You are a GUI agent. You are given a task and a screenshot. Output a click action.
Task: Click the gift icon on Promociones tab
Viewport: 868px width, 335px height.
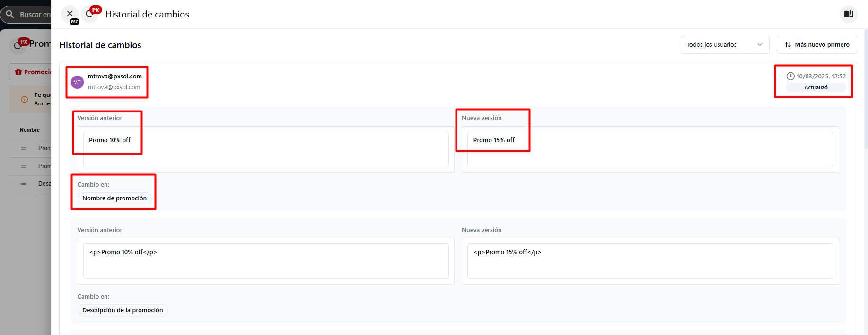[18, 72]
